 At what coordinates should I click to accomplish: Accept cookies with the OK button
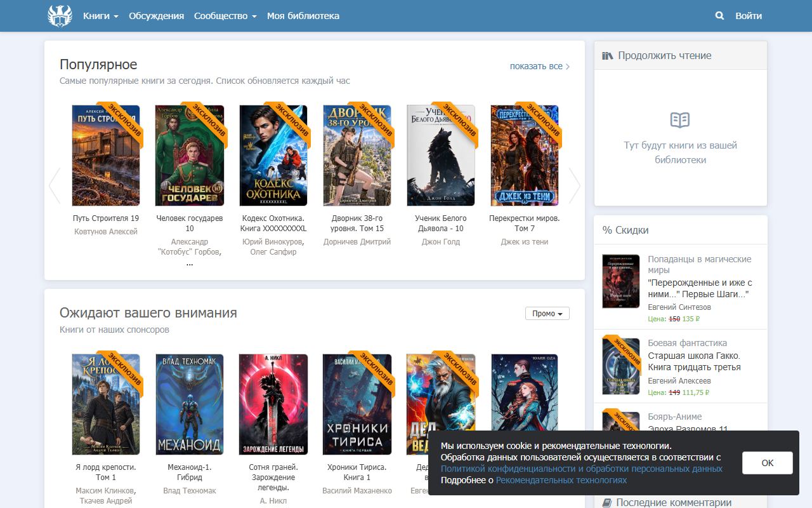768,463
